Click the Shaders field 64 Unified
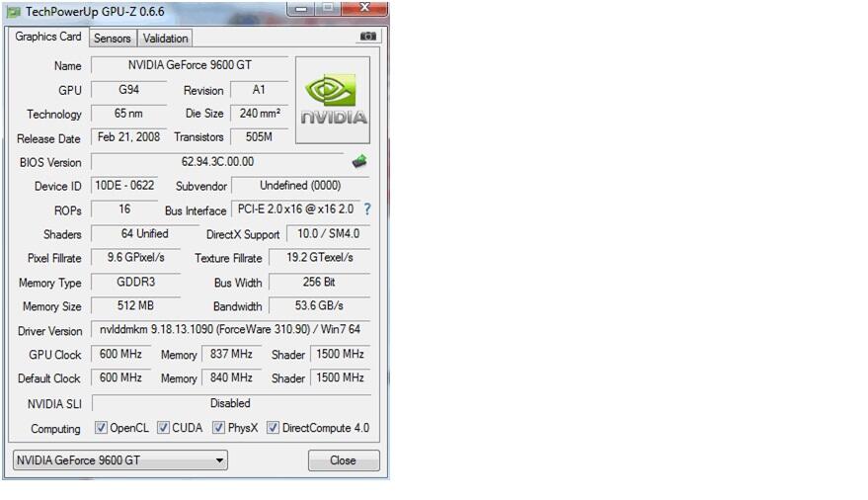This screenshot has width=868, height=500. (144, 233)
